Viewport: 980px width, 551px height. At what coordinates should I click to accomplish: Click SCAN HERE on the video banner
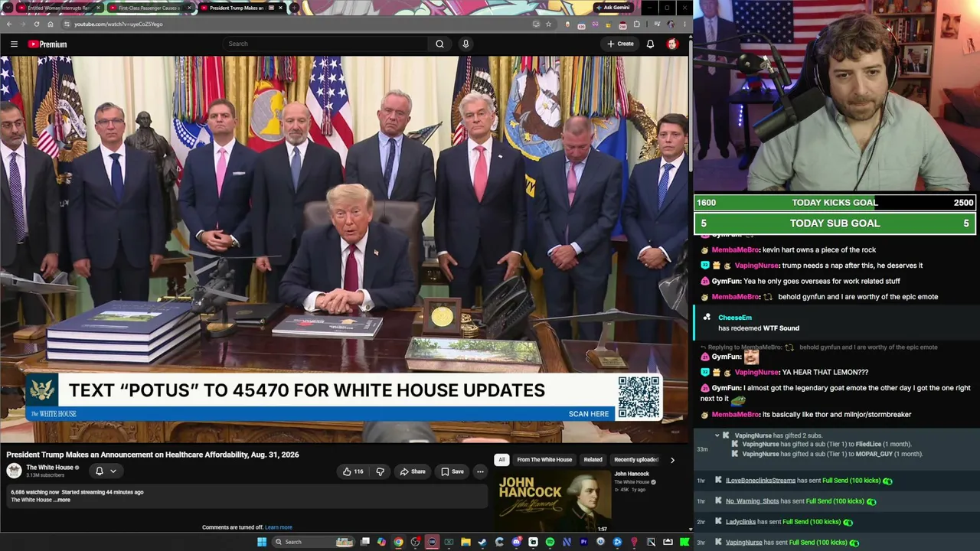pyautogui.click(x=589, y=414)
